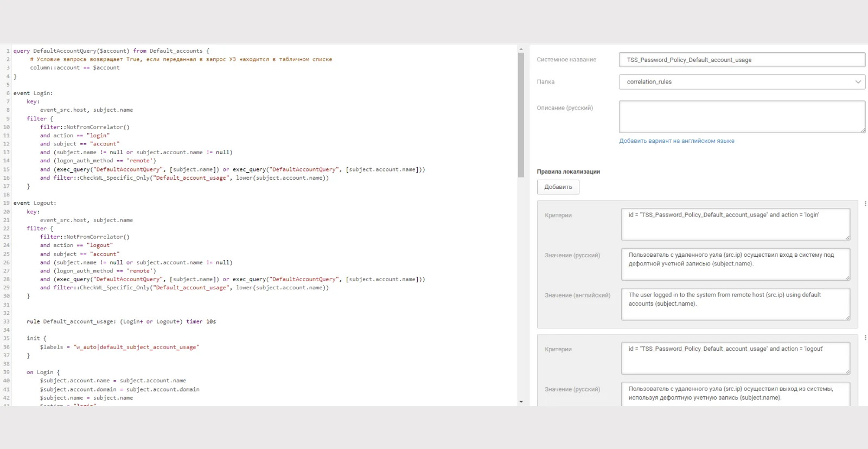Open kebab menu for logout localization rule
This screenshot has width=868, height=449.
click(x=865, y=338)
